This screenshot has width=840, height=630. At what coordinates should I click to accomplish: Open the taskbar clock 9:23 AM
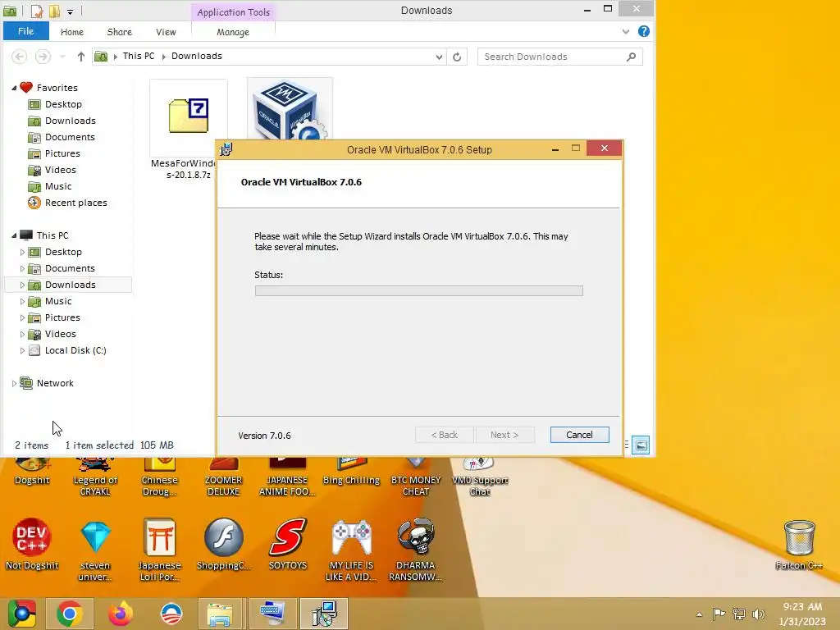(x=802, y=614)
